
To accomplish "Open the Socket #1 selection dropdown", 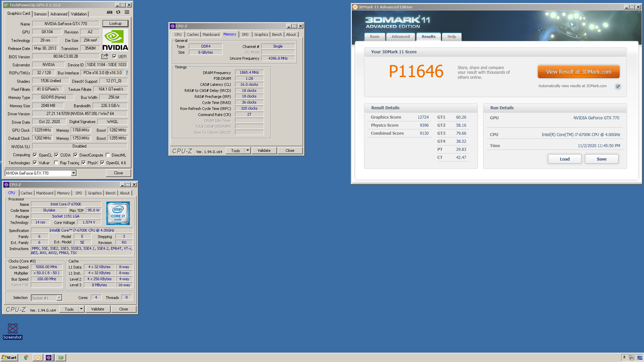I will (x=59, y=298).
